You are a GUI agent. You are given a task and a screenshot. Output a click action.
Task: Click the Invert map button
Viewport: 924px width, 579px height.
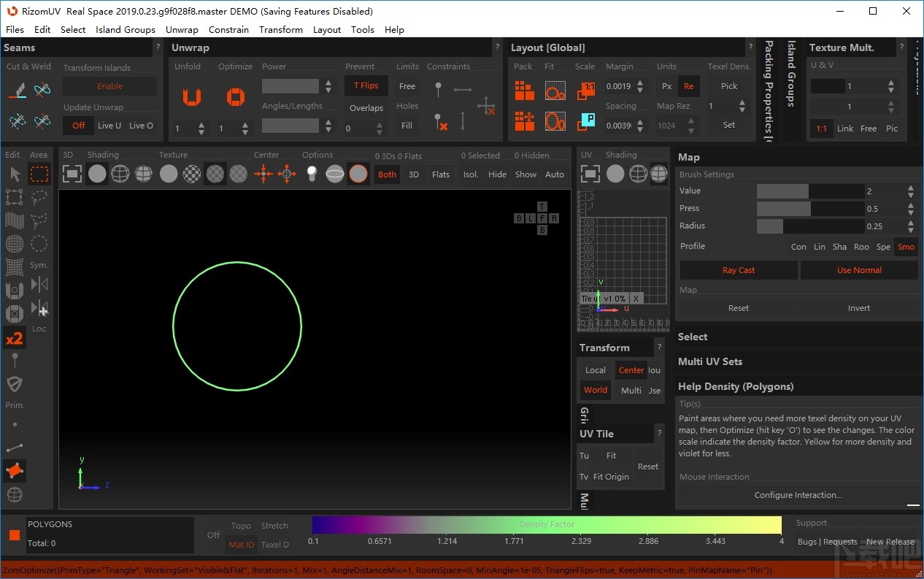(858, 308)
